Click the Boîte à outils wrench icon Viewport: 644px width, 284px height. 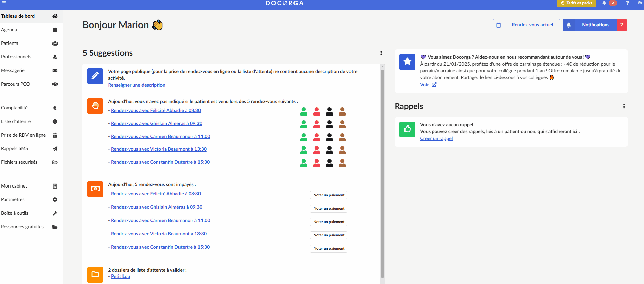coord(55,213)
